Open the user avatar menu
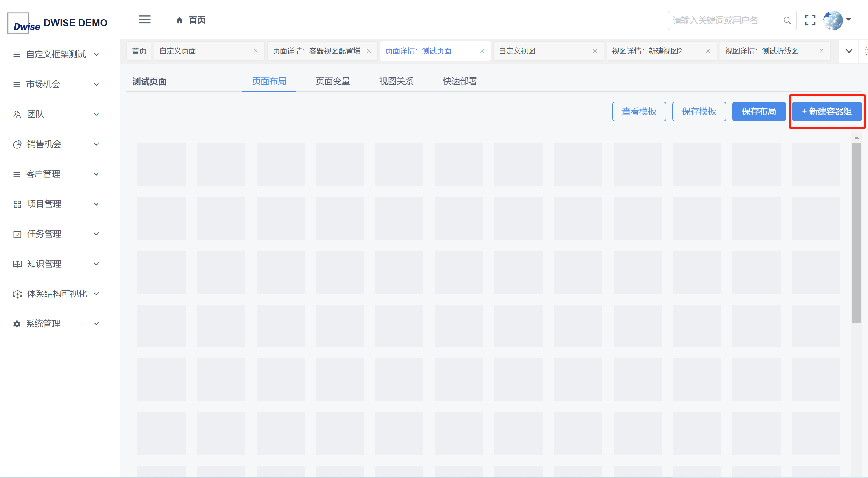Screen dimensions: 868x478 pos(833,20)
